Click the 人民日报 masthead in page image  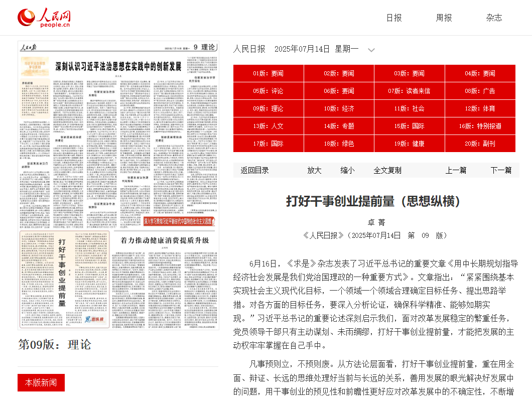[28, 47]
